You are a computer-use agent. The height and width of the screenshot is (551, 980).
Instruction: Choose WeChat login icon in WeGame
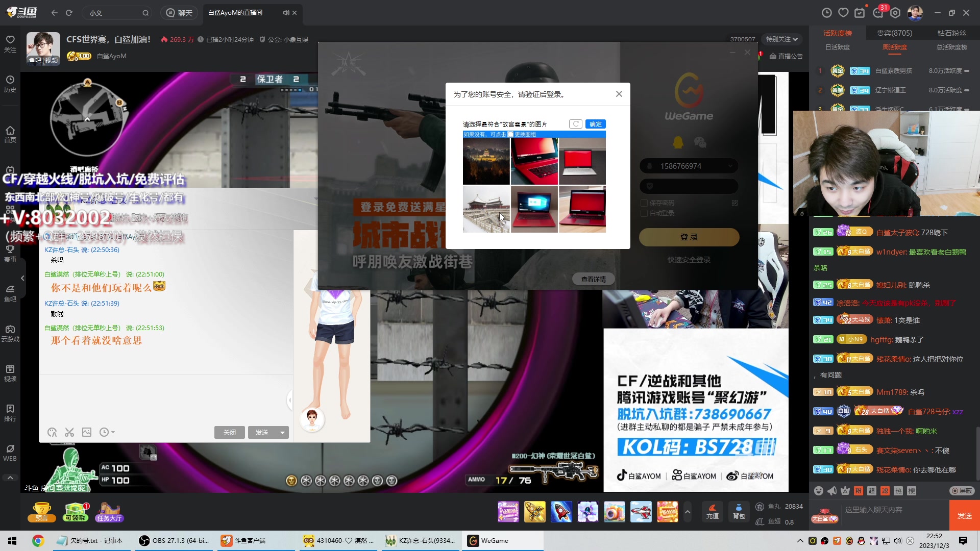point(700,142)
